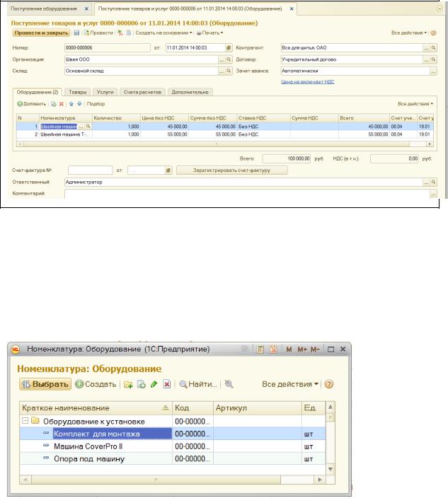Click the ellipsis button for Зачет аванса

(x=433, y=71)
